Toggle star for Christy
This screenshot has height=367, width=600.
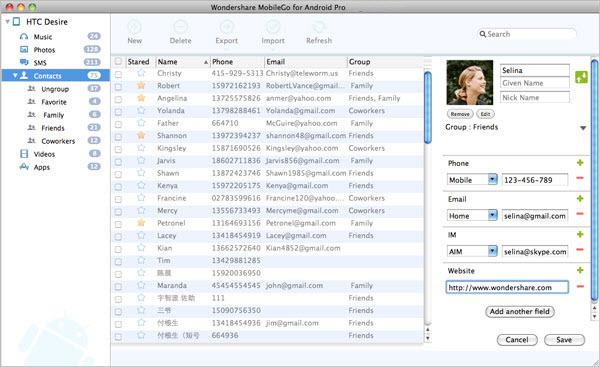141,73
